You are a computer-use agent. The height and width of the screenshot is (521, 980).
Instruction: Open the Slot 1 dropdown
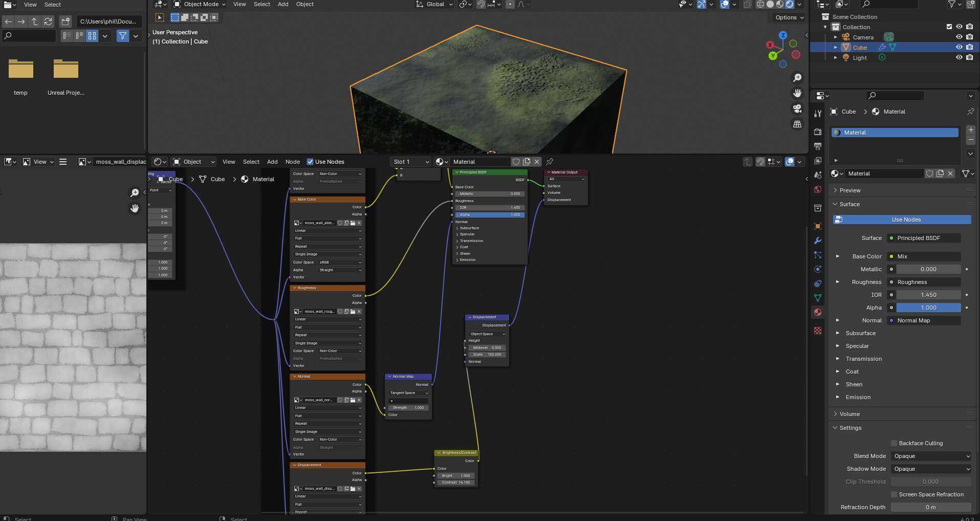coord(409,161)
